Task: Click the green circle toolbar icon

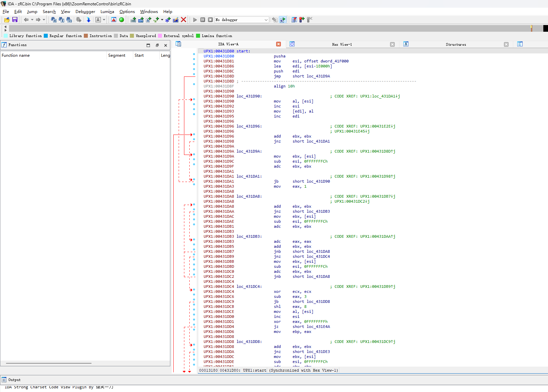Action: (122, 20)
